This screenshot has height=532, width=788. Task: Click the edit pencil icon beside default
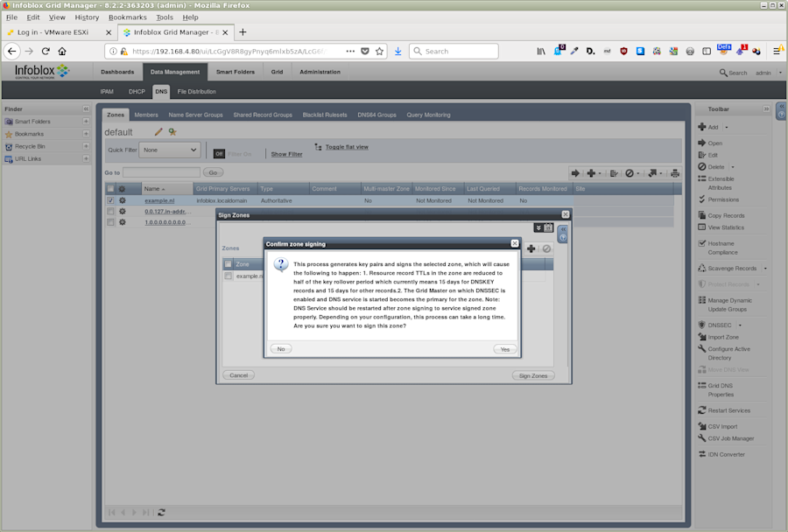[158, 131]
